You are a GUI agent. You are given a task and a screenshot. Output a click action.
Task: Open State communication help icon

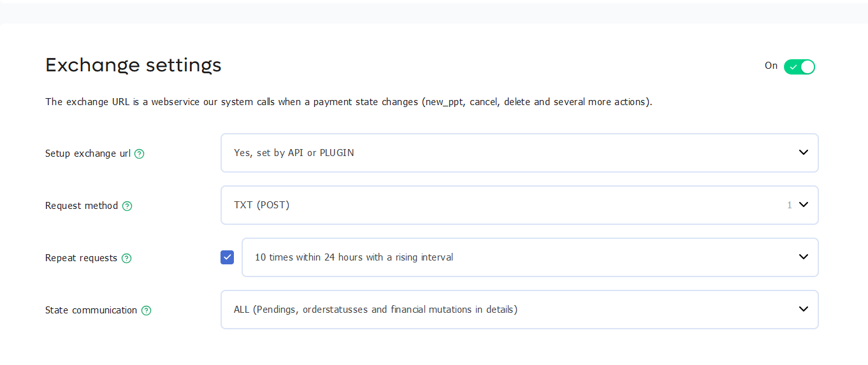[146, 310]
